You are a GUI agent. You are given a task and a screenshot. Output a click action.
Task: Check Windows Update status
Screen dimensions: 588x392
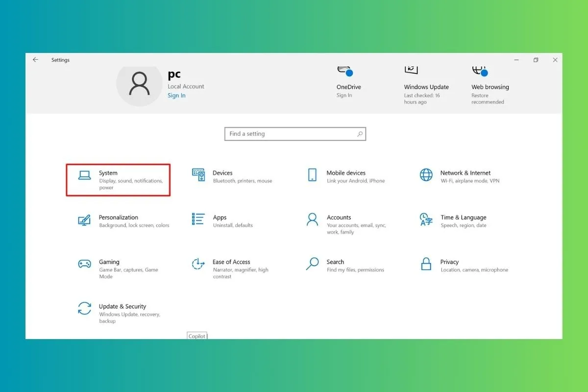point(426,87)
